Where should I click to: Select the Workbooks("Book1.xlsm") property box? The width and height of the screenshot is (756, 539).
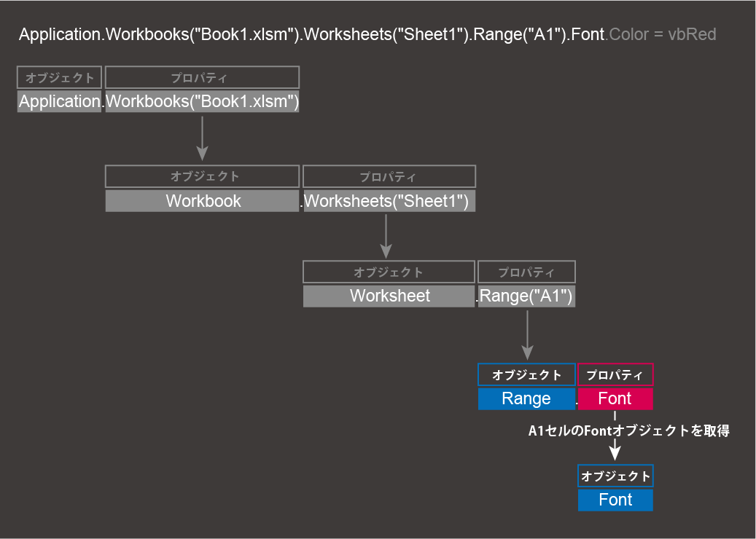[x=202, y=101]
